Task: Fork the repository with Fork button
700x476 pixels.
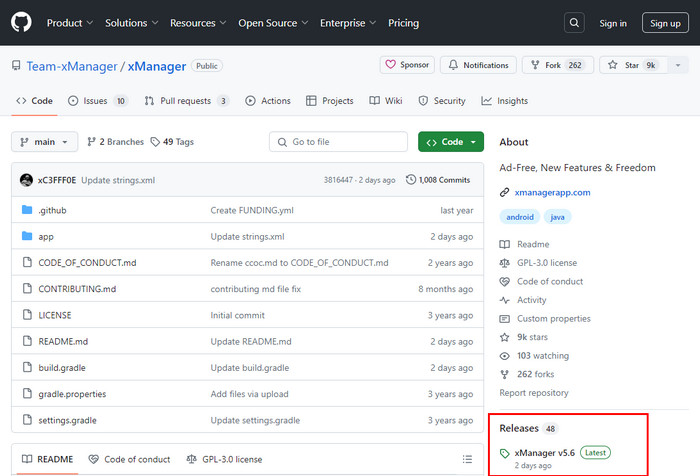Action: click(558, 65)
